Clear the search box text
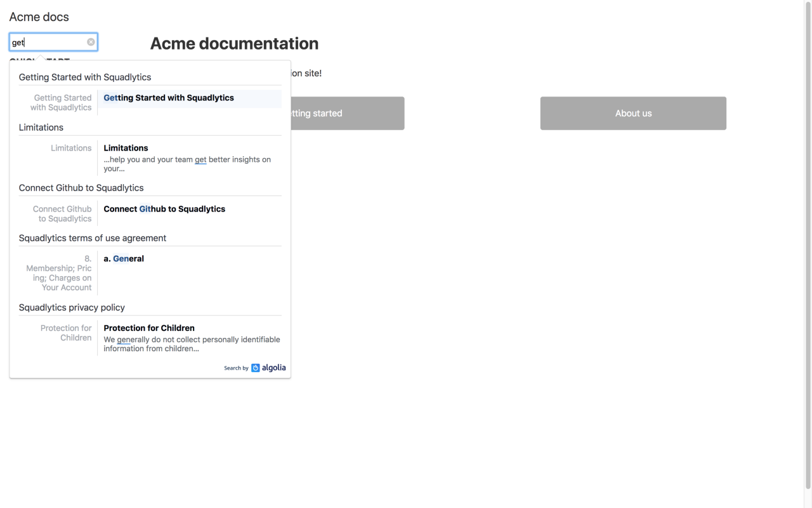 tap(91, 42)
